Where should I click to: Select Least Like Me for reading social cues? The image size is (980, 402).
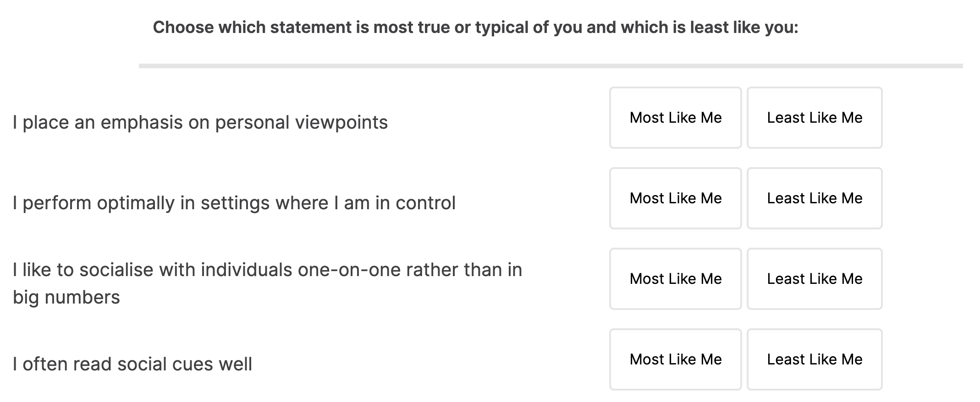pyautogui.click(x=815, y=359)
